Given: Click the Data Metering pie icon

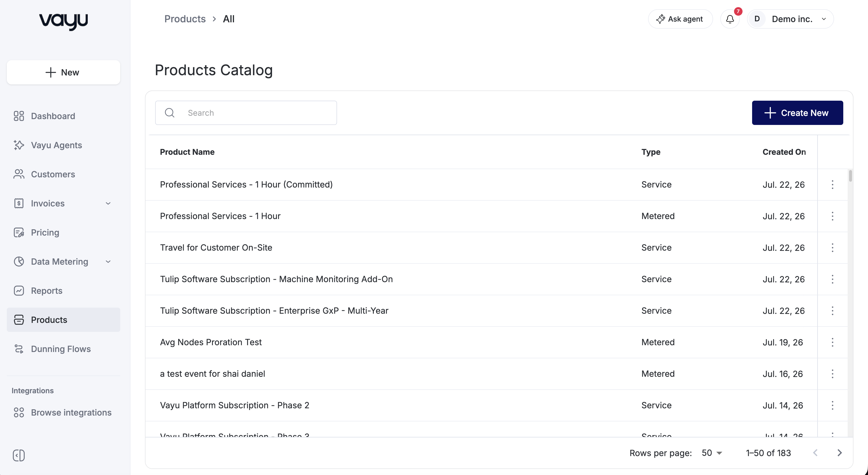Looking at the screenshot, I should pos(19,262).
